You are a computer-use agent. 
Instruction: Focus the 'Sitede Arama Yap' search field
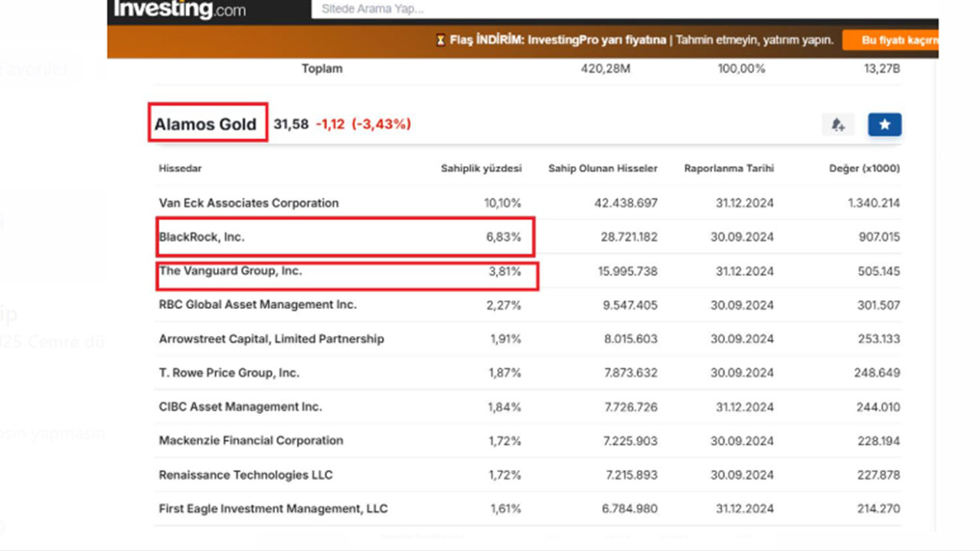(x=536, y=9)
